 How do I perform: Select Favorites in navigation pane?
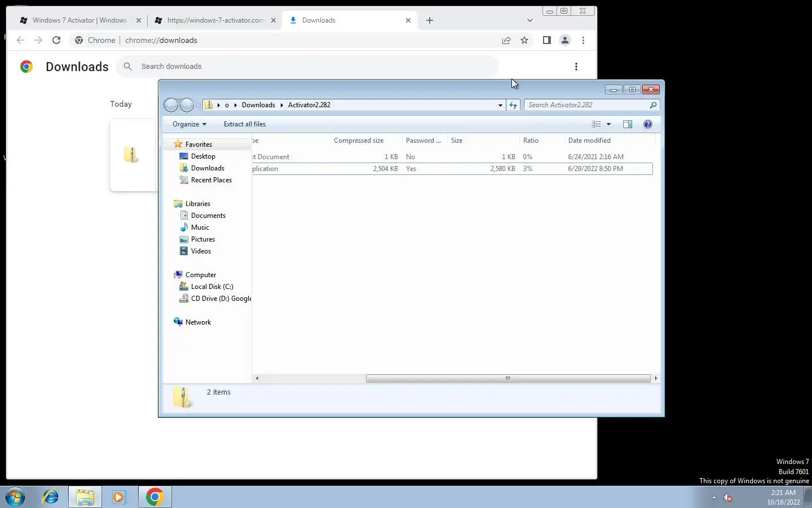coord(198,144)
